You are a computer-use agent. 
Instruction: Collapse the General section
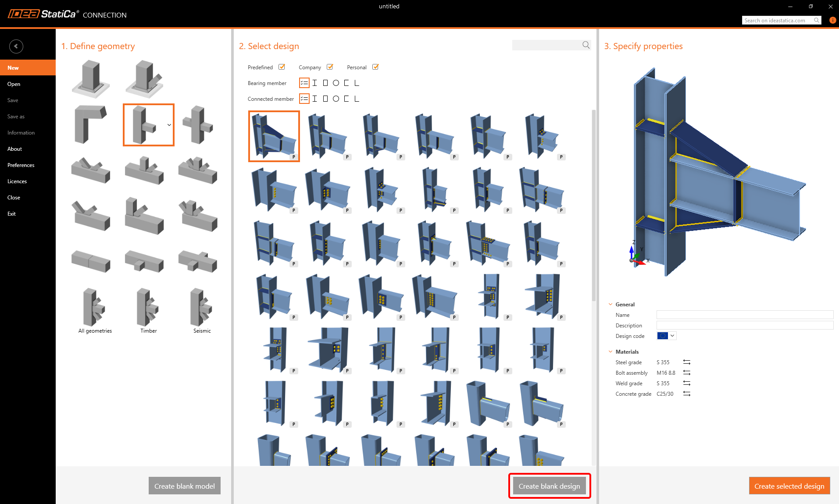(611, 304)
